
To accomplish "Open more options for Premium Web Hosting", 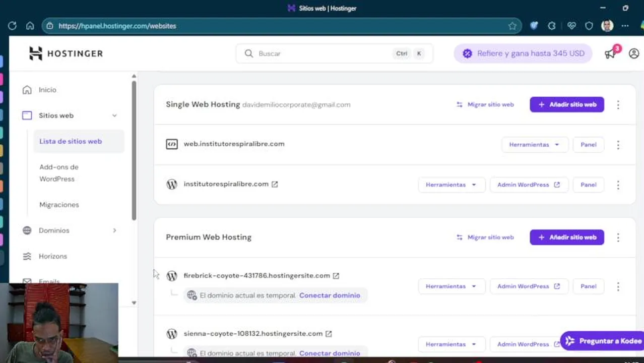I will (618, 237).
